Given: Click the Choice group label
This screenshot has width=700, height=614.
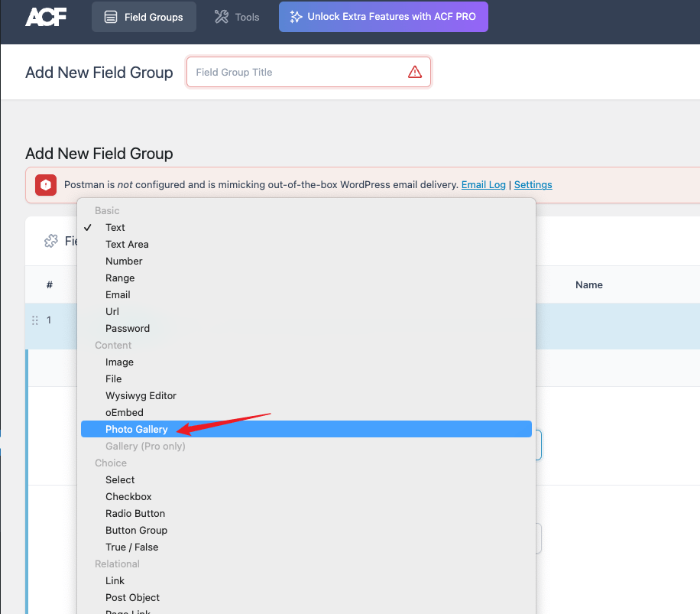Looking at the screenshot, I should (111, 463).
